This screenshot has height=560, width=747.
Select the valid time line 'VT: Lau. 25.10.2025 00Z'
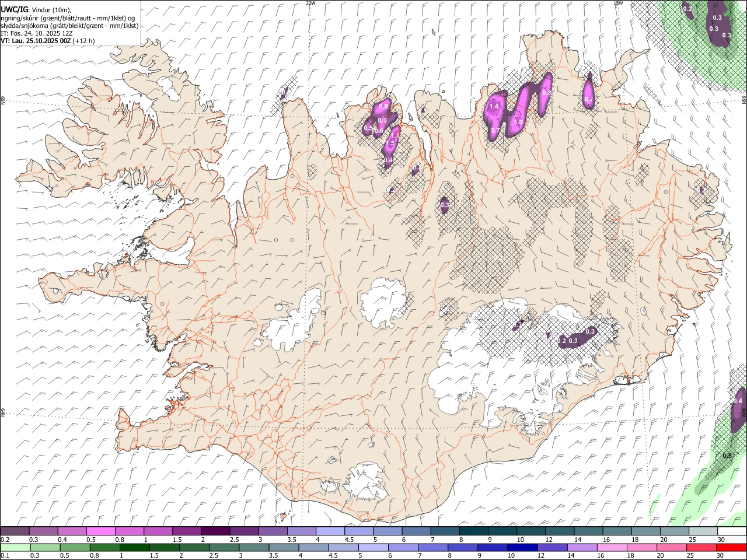click(36, 41)
